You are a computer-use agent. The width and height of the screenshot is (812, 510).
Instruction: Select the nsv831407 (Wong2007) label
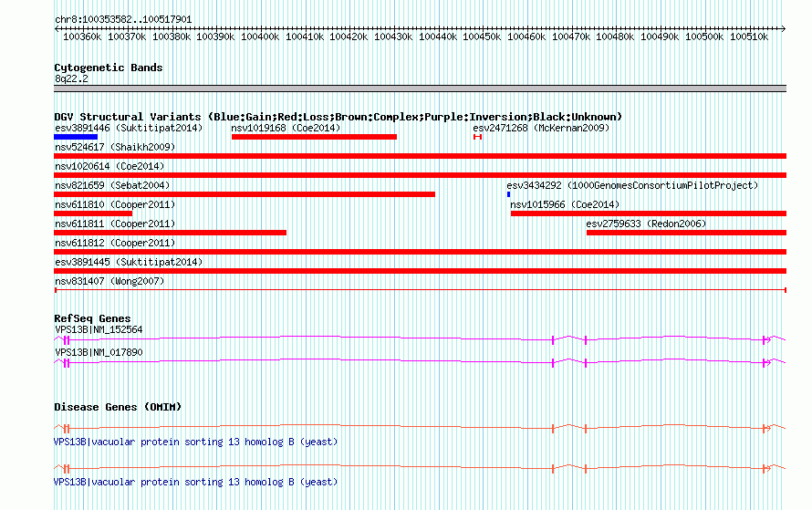click(109, 281)
